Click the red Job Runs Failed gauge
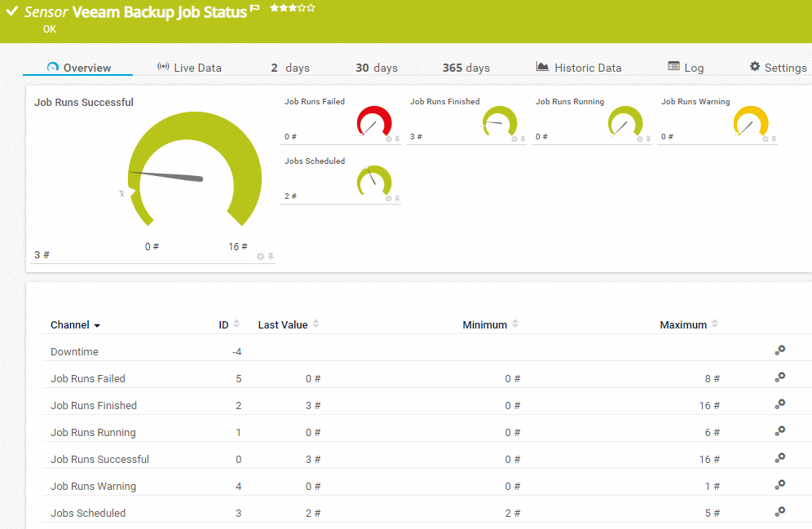Image resolution: width=812 pixels, height=529 pixels. click(374, 124)
